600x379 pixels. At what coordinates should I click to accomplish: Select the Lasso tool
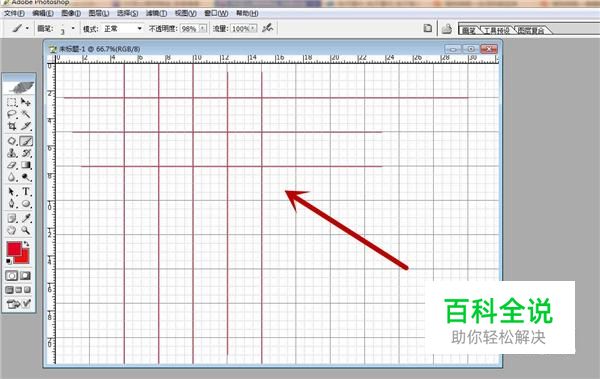(12, 114)
